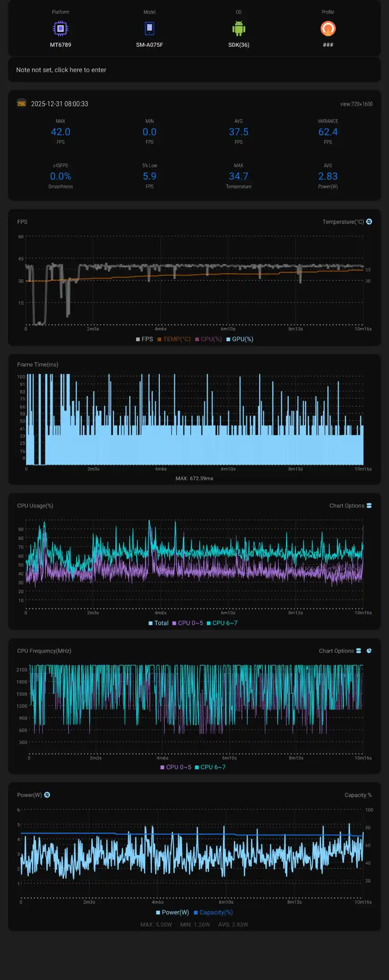Toggle the CPU(%) legend in FPS chart

point(208,339)
